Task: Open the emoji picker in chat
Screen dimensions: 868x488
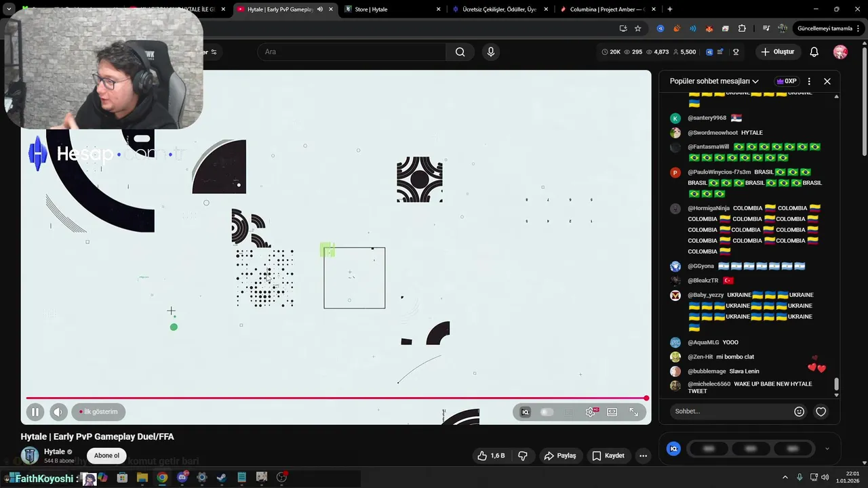Action: click(x=799, y=411)
